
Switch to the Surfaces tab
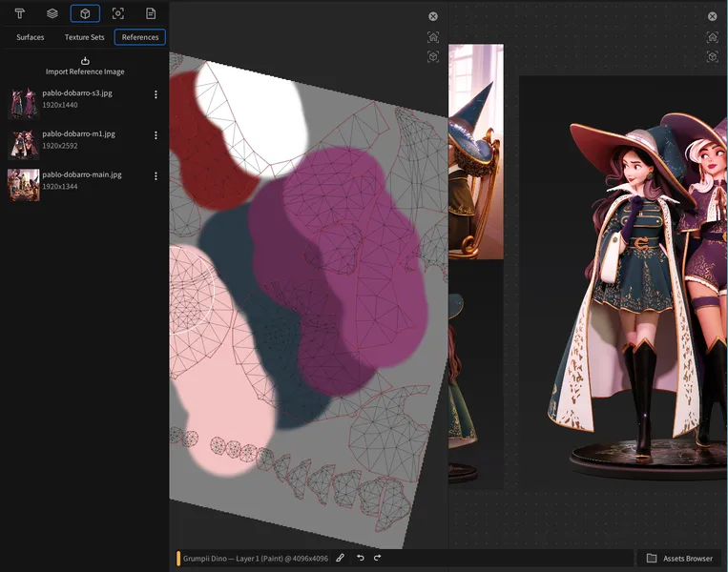point(31,37)
